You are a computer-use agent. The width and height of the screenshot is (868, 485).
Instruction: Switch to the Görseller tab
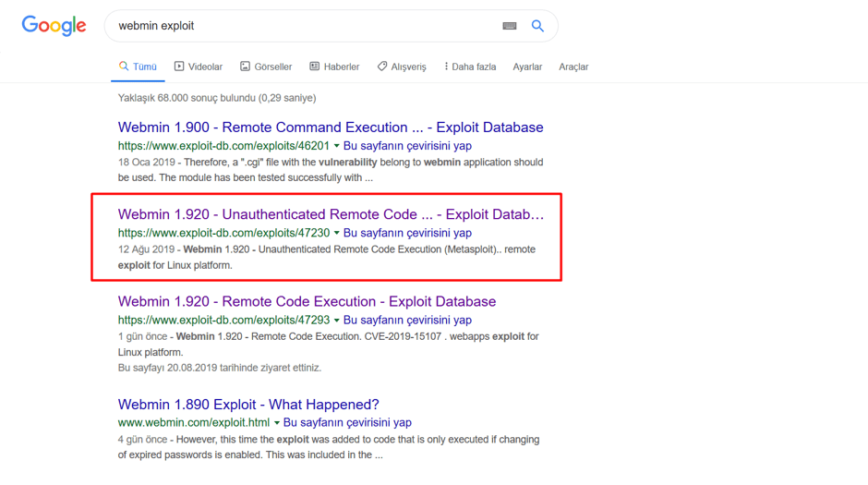[x=266, y=67]
